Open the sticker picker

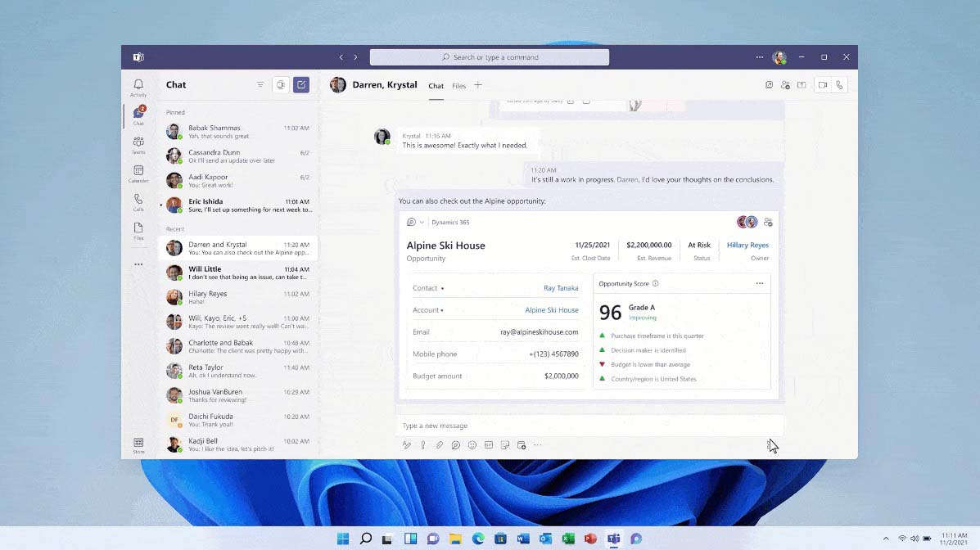[x=505, y=444]
